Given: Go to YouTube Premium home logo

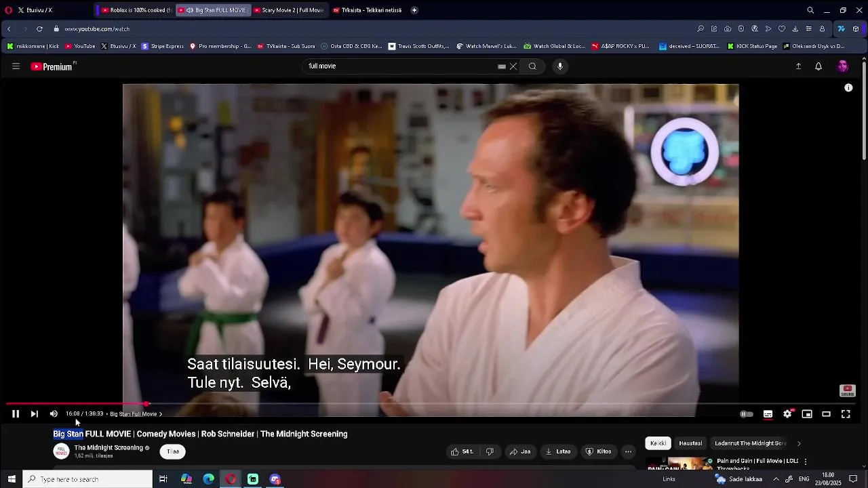Looking at the screenshot, I should (53, 66).
